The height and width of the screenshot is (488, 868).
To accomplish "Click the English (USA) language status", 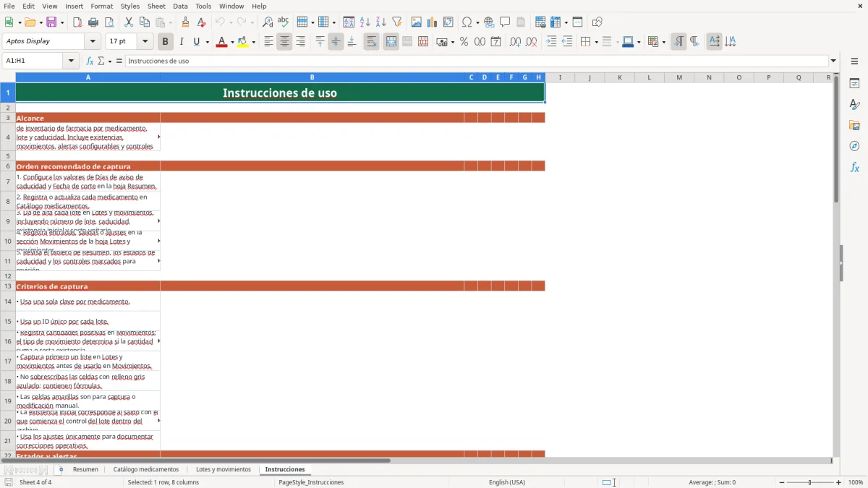I will point(507,482).
